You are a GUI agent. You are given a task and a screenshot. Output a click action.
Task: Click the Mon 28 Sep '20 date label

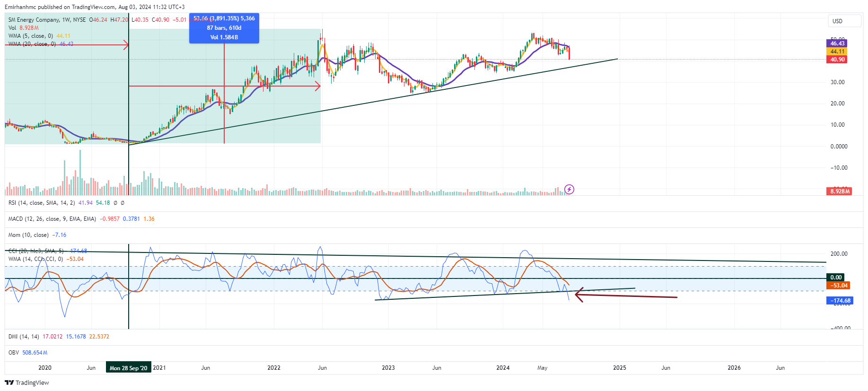point(129,368)
